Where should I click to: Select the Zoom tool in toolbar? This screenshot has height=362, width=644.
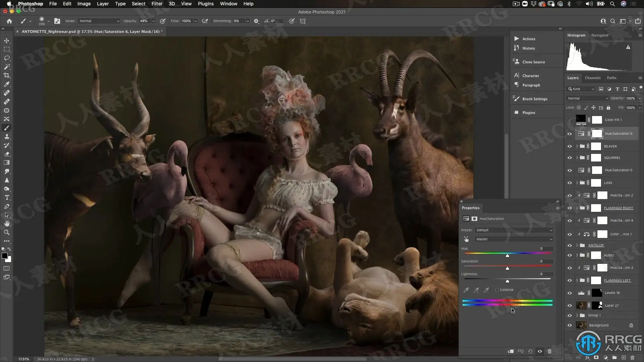coord(7,232)
